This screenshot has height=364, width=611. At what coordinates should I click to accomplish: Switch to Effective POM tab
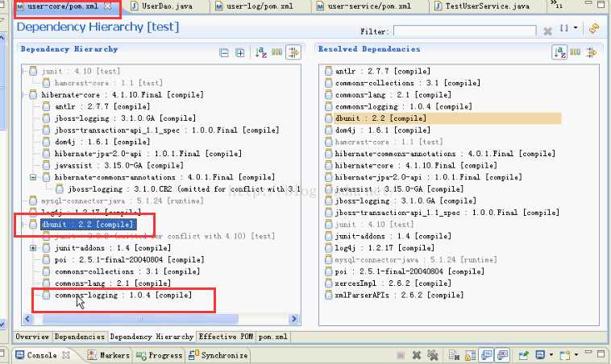coord(226,337)
